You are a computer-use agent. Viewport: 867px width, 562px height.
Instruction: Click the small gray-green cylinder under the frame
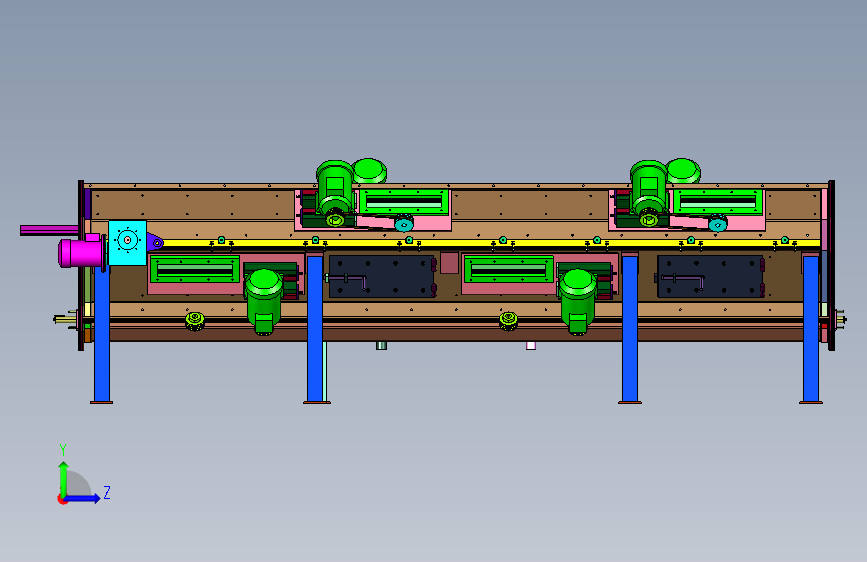(381, 346)
